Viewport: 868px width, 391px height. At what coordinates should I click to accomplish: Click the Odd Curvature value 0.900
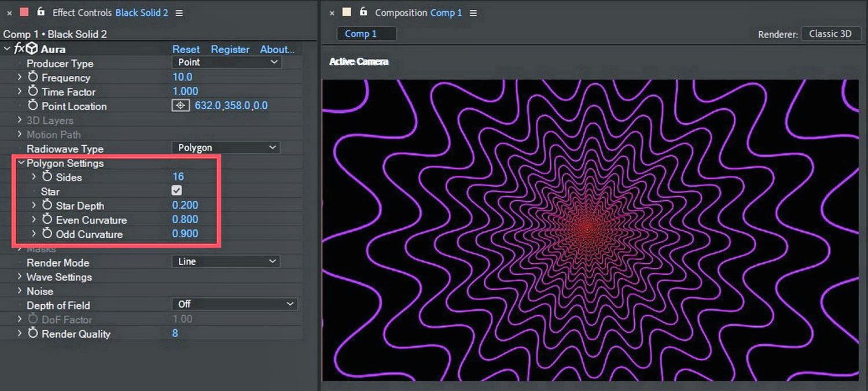pyautogui.click(x=185, y=234)
